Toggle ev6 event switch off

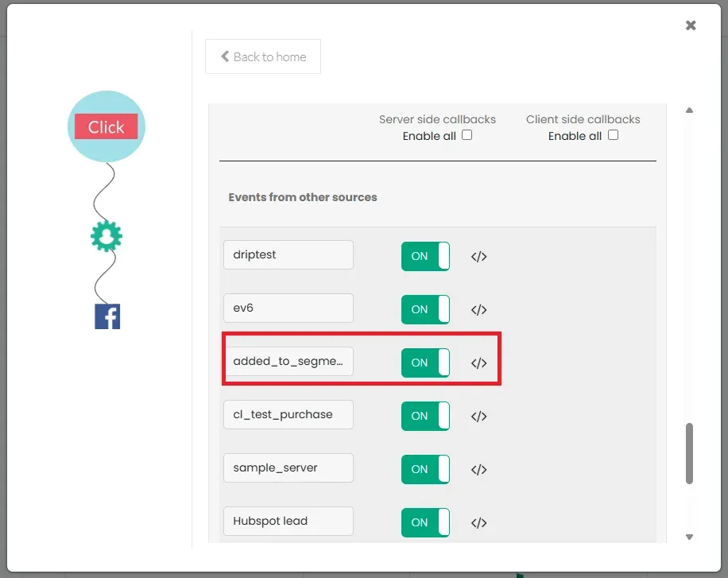tap(425, 309)
